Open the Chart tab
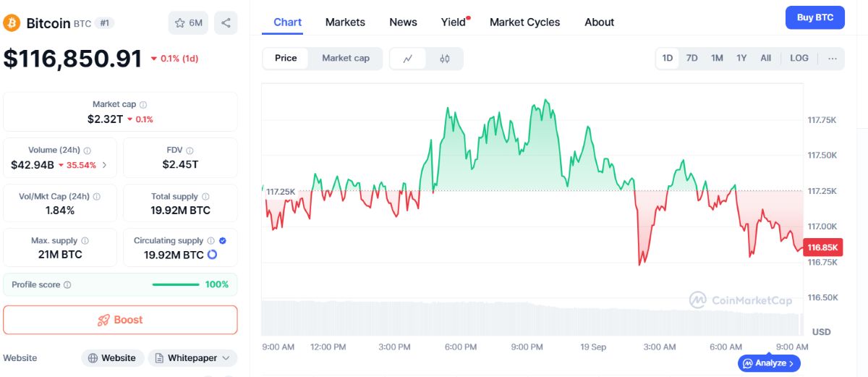 point(288,22)
